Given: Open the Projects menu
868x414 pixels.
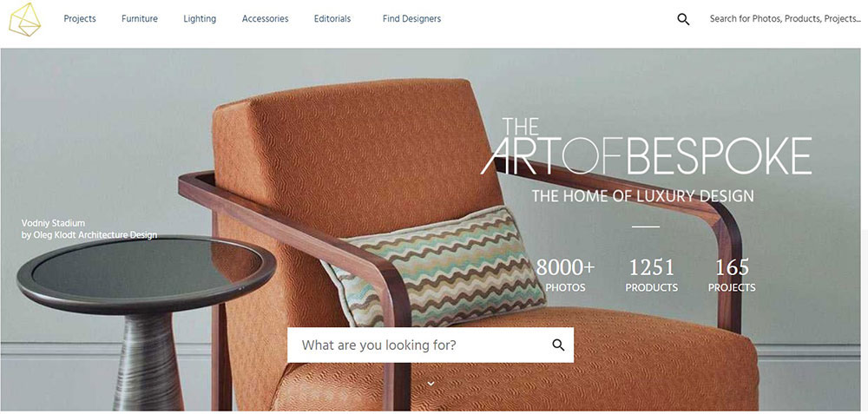Looking at the screenshot, I should coord(80,19).
